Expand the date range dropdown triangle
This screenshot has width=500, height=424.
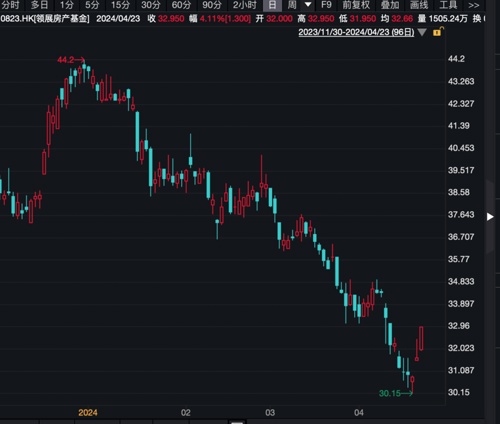pos(422,32)
